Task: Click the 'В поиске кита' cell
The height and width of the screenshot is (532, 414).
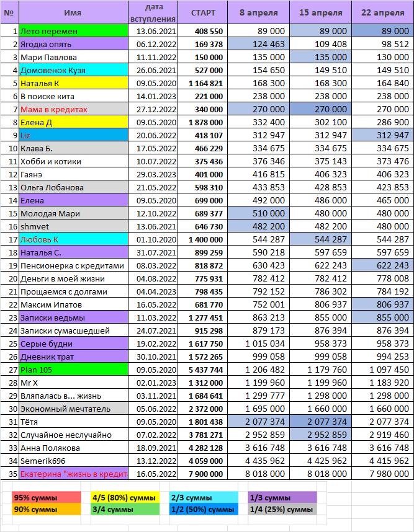Action: pyautogui.click(x=73, y=96)
